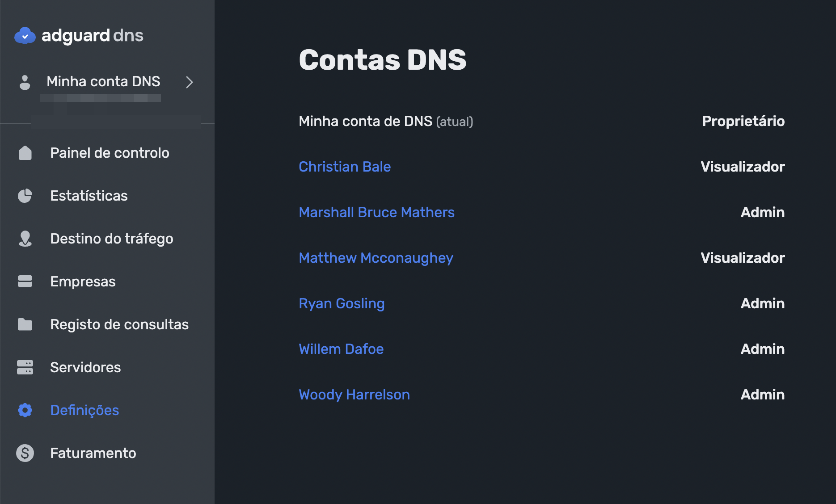Expand the Minha conta DNS account switcher
Image resolution: width=836 pixels, height=504 pixels.
190,82
